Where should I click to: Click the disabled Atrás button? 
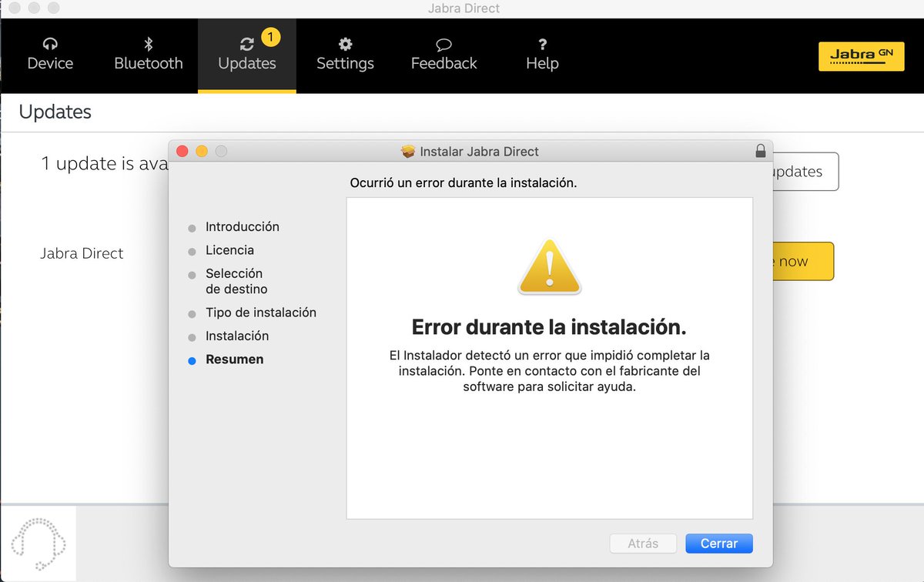643,544
